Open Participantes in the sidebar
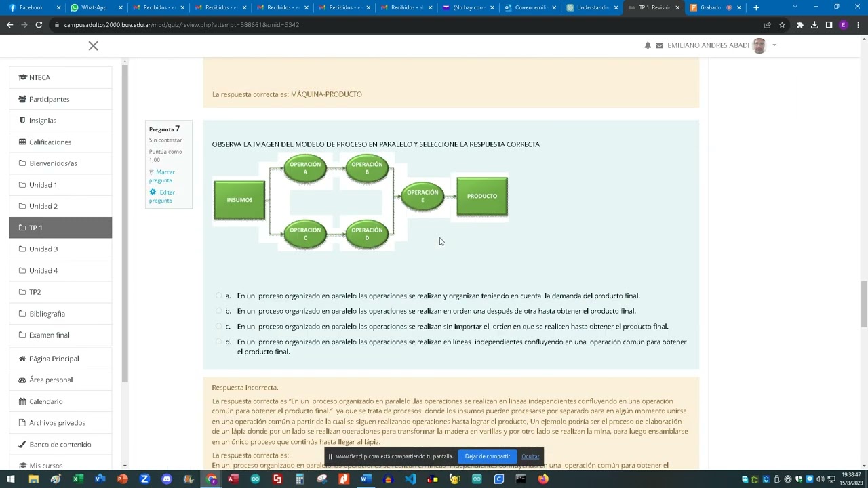868x488 pixels. pos(60,99)
